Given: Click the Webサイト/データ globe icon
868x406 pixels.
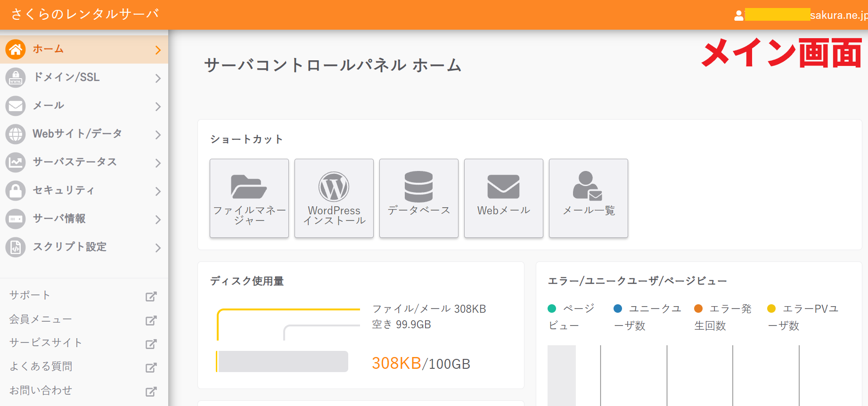Looking at the screenshot, I should point(16,134).
